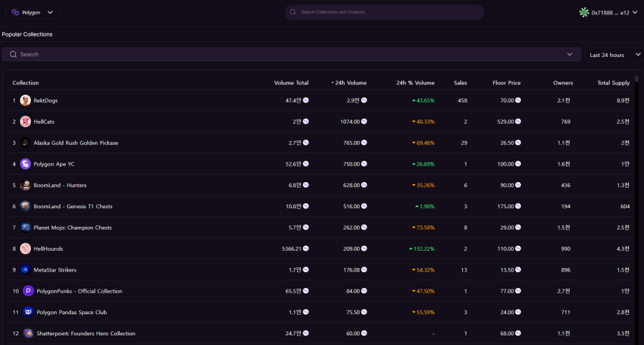Focus the Search Collections and Creators field

[x=384, y=12]
